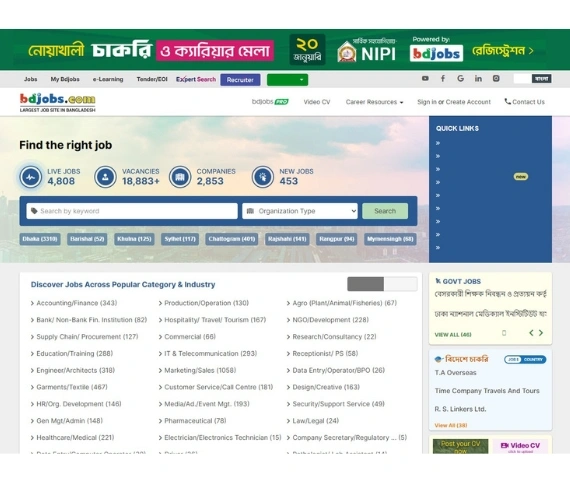Click the Live Jobs pulse icon
Image resolution: width=570 pixels, height=483 pixels.
31,177
